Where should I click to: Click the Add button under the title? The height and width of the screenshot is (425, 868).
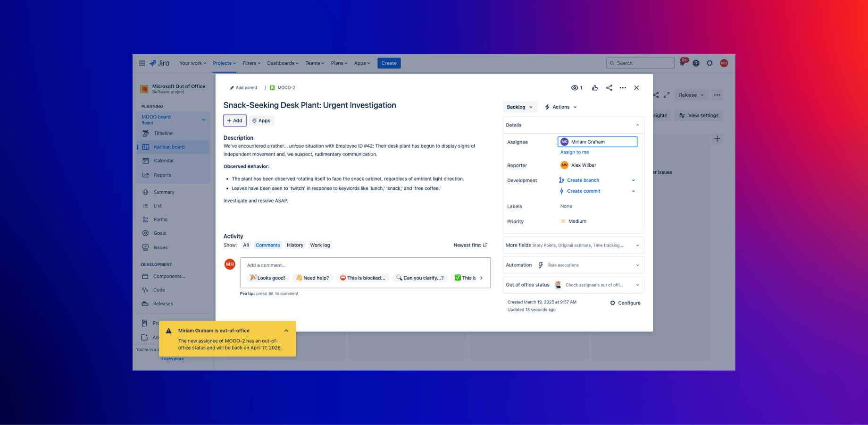point(234,121)
